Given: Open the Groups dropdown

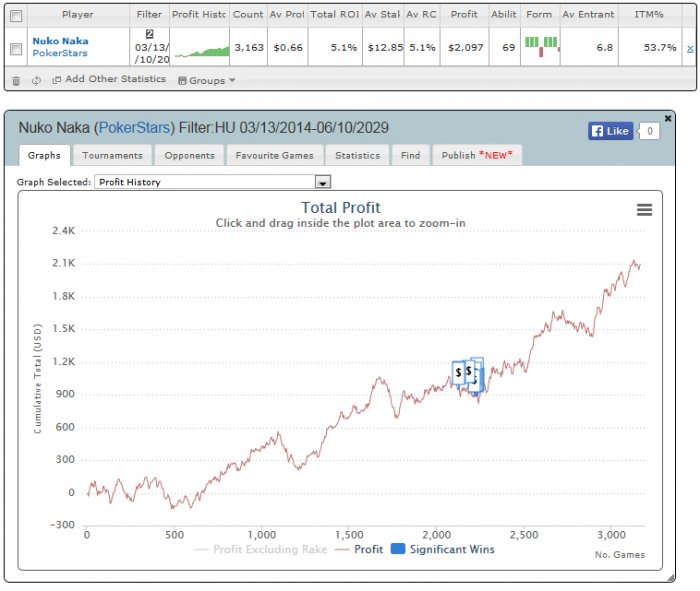Looking at the screenshot, I should click(207, 80).
